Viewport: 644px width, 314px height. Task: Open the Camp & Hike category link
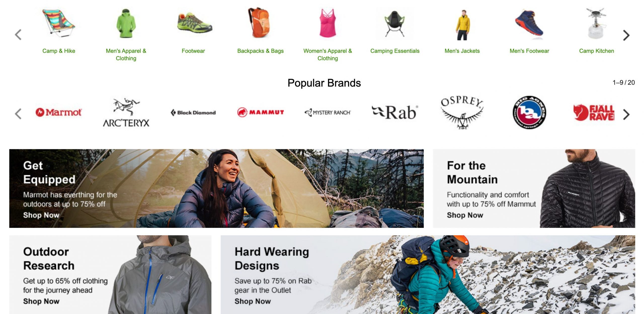59,51
